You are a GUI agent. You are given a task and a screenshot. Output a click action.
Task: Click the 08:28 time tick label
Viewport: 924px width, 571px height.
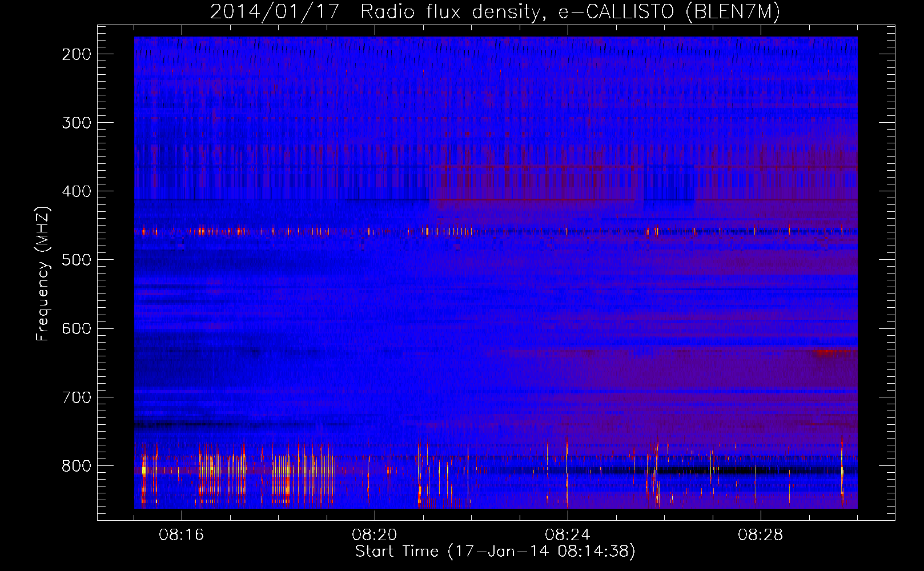coord(761,535)
